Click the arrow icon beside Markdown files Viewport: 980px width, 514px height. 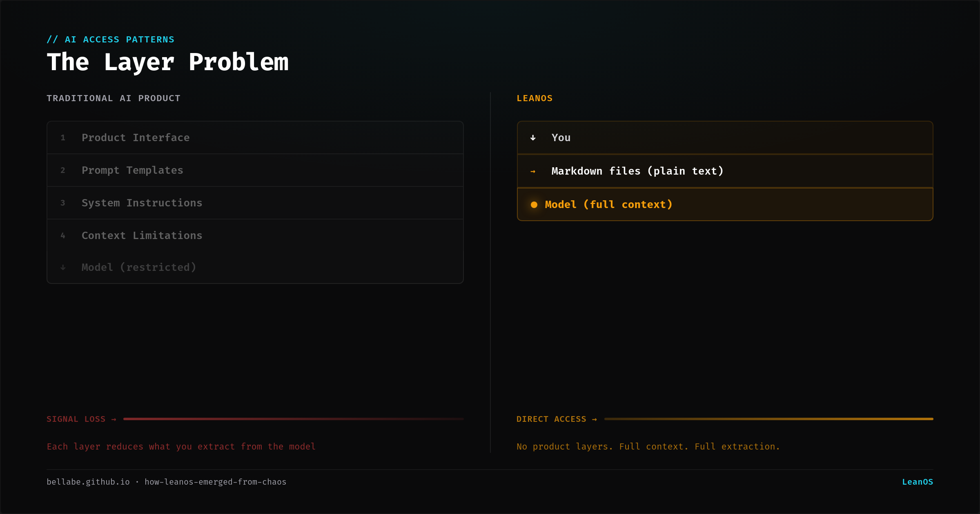533,171
